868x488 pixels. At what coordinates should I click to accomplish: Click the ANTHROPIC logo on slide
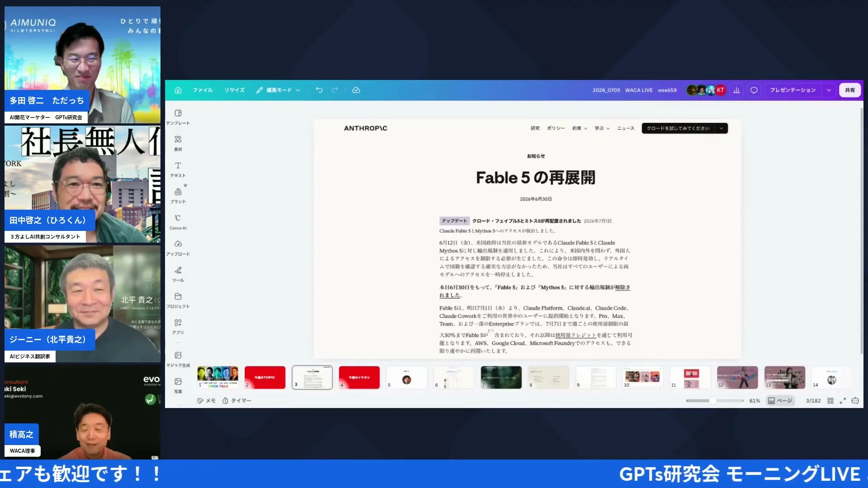(365, 128)
